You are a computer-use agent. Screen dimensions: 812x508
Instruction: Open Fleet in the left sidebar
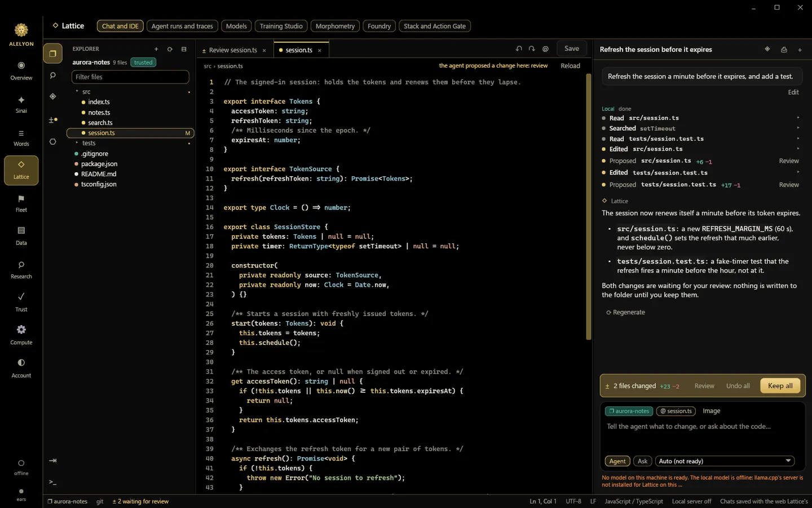pyautogui.click(x=21, y=204)
